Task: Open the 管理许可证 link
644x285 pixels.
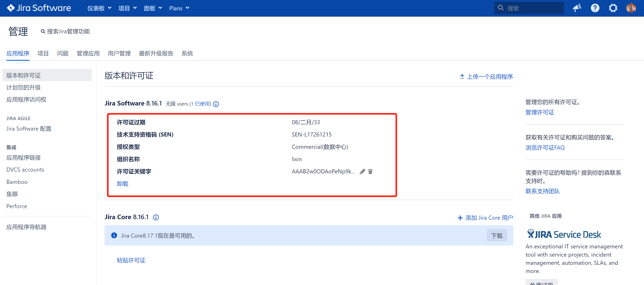Action: [x=540, y=112]
